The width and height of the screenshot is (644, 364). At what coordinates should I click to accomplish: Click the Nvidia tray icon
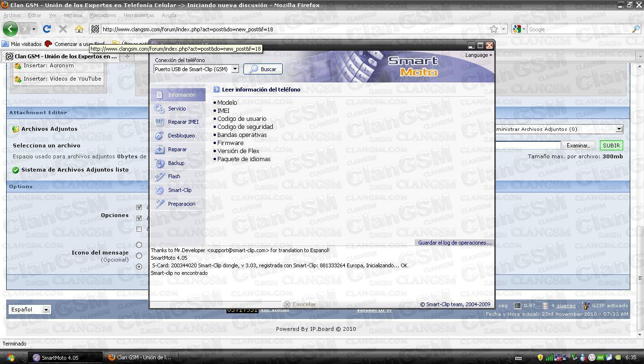click(x=617, y=357)
